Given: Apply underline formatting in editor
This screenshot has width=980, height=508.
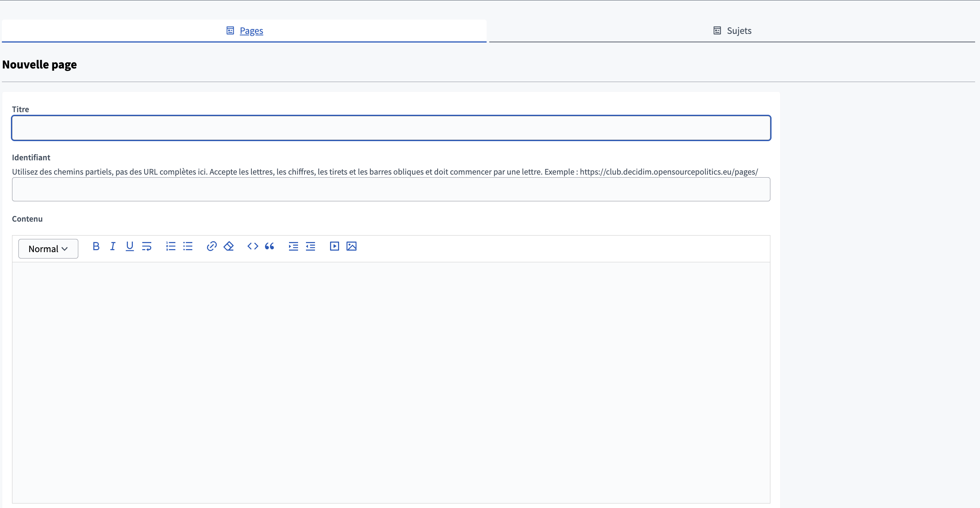Looking at the screenshot, I should 129,246.
